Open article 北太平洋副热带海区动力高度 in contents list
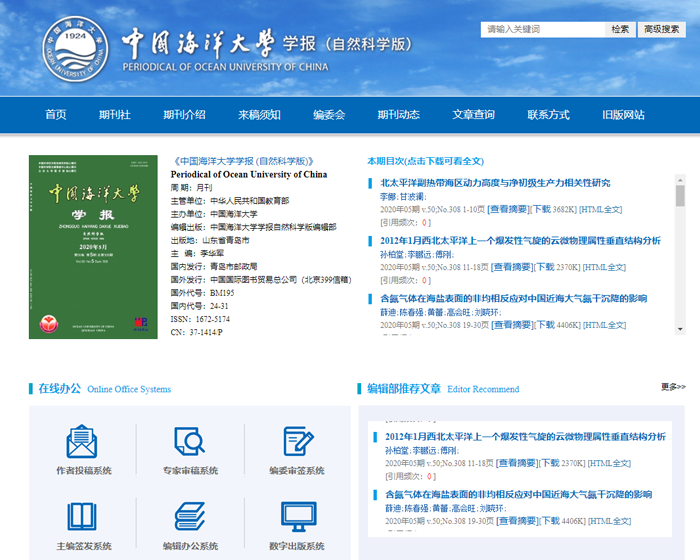 [495, 183]
